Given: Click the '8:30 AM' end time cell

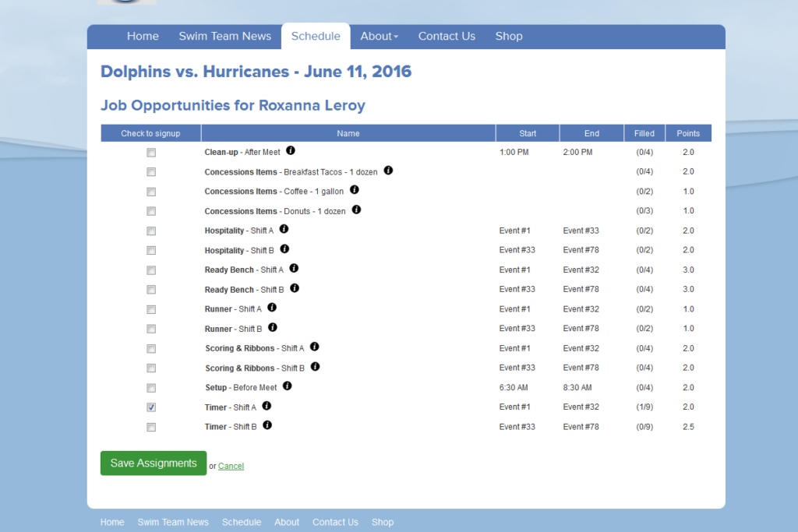Looking at the screenshot, I should (x=577, y=388).
